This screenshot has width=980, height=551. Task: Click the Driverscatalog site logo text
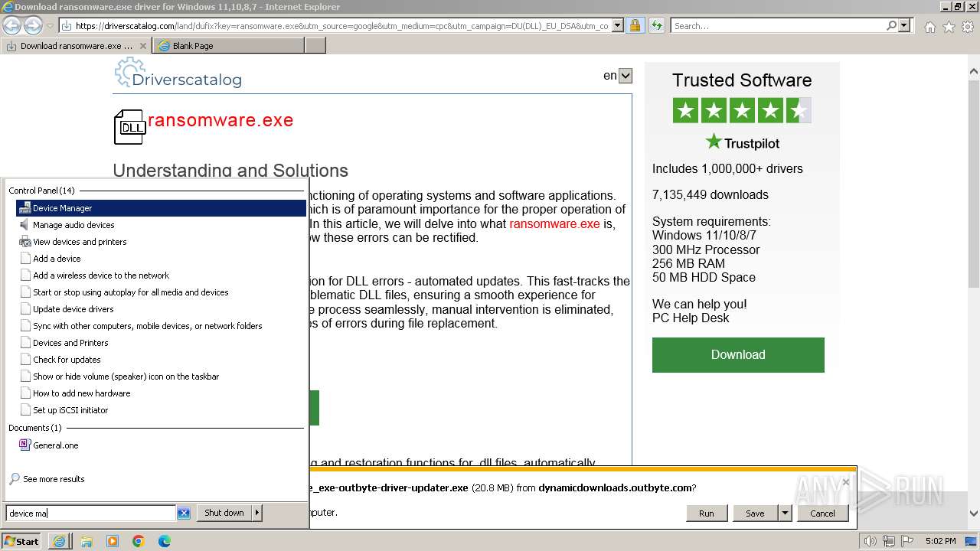click(x=187, y=79)
